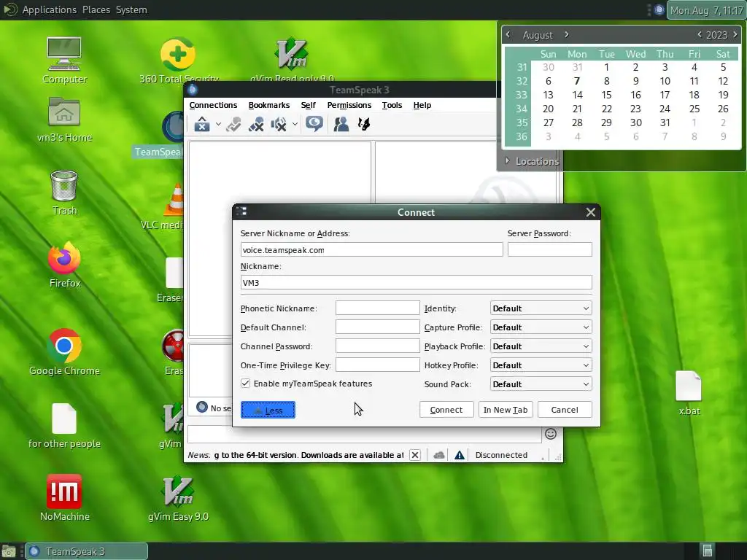Select the Google Chrome desktop icon
The height and width of the screenshot is (560, 747).
64,352
